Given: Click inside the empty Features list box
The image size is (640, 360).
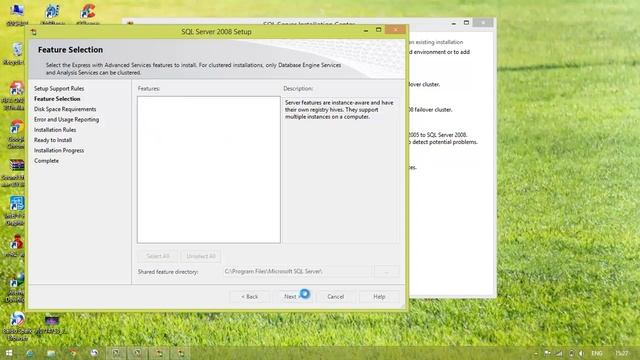Looking at the screenshot, I should [209, 170].
